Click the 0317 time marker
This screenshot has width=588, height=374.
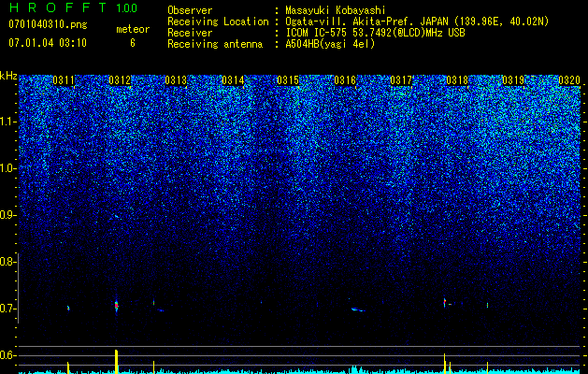pyautogui.click(x=401, y=80)
